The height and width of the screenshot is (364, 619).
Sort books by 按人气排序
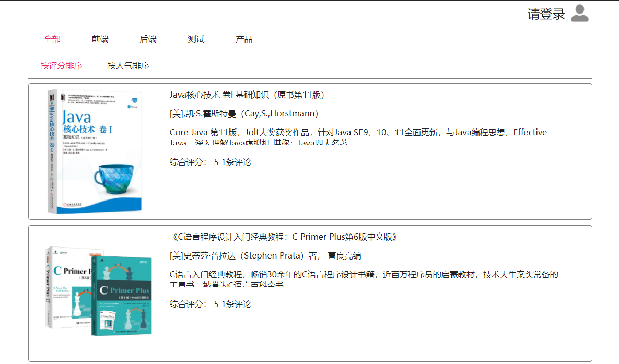pos(128,65)
